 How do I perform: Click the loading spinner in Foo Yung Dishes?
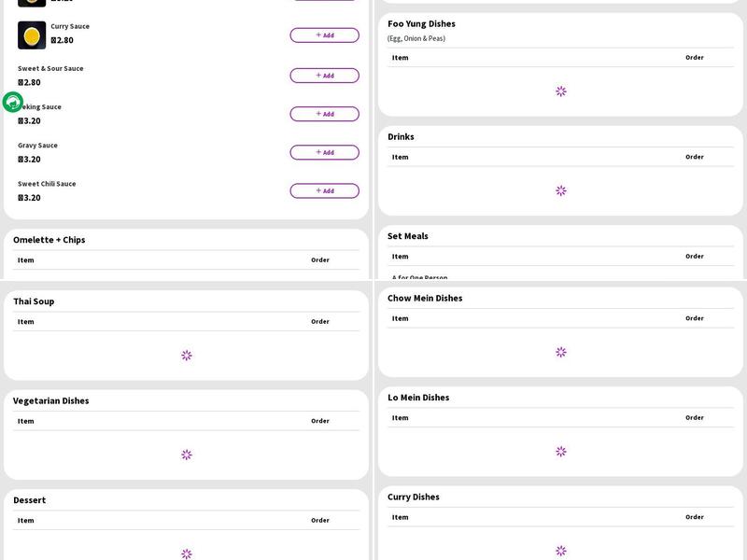point(560,91)
